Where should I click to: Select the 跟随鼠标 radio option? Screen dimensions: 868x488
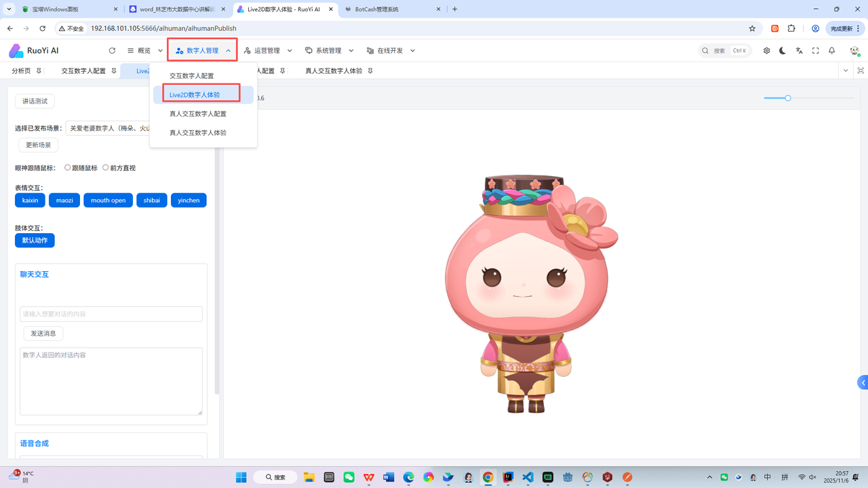coord(68,167)
